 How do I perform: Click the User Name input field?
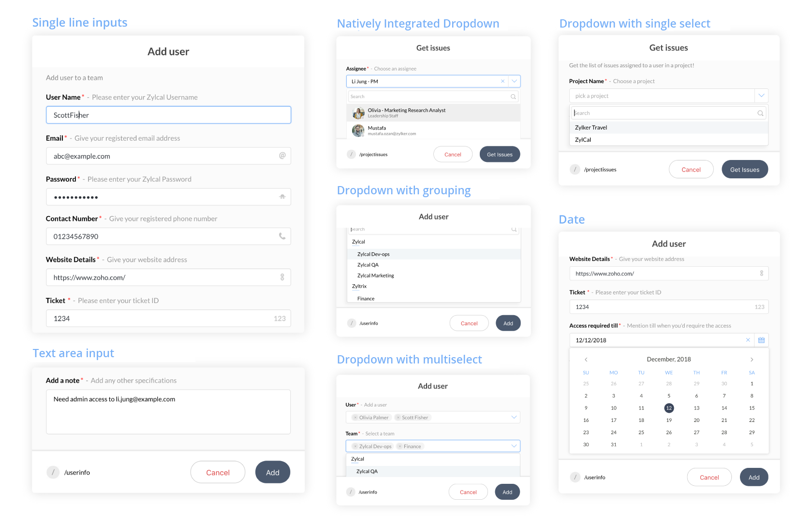(168, 115)
